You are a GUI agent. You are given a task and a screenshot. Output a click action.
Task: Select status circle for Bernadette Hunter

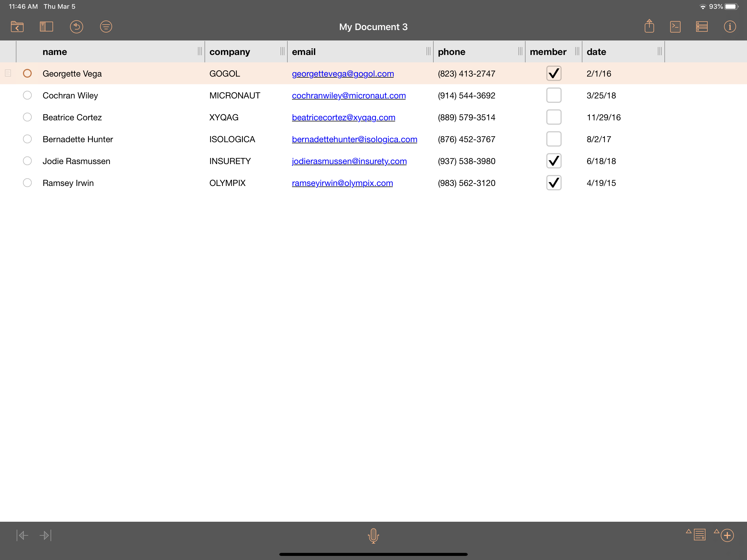point(27,139)
